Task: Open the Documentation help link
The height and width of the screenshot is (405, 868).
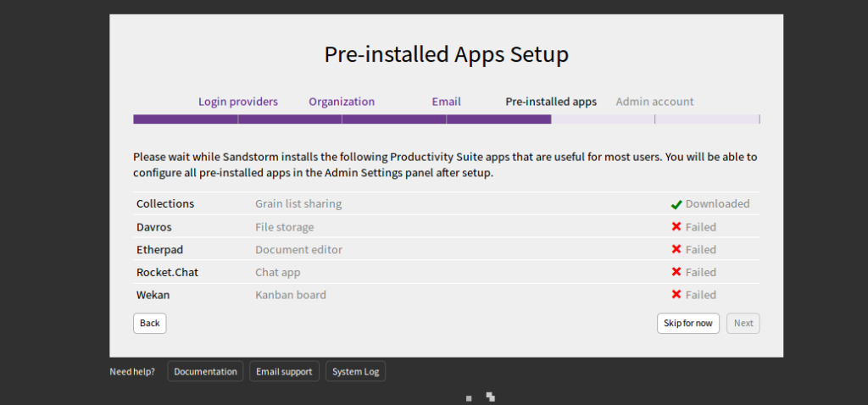Action: [x=205, y=372]
